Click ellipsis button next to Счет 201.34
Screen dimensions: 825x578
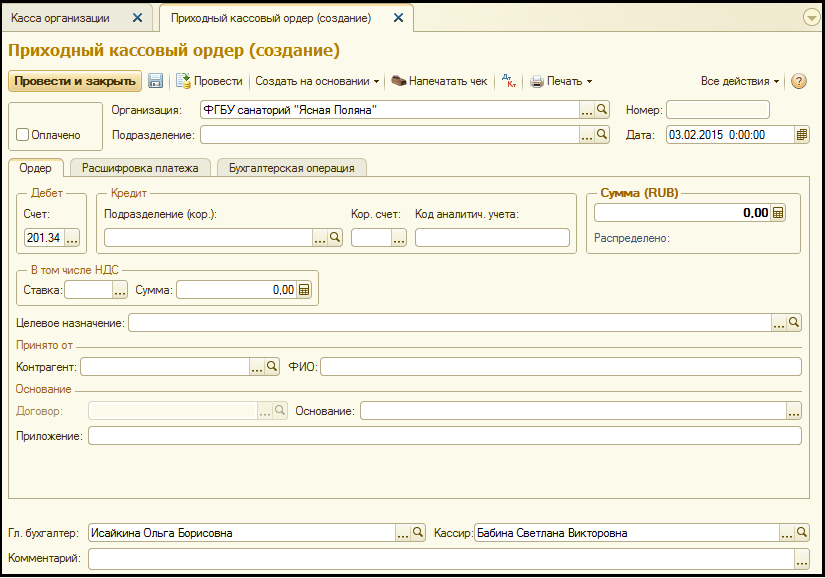[71, 237]
